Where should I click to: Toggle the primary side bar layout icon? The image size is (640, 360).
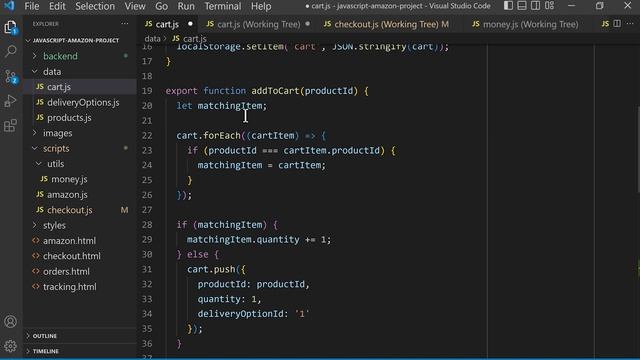click(x=508, y=6)
